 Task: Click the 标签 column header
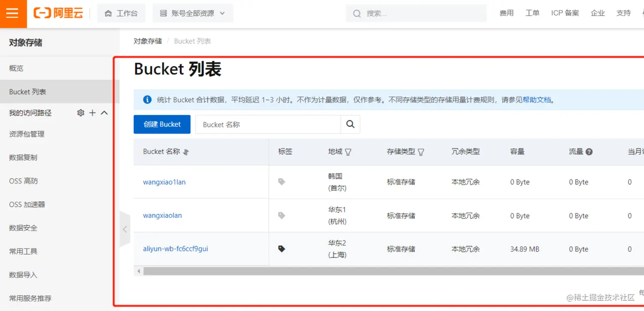285,151
